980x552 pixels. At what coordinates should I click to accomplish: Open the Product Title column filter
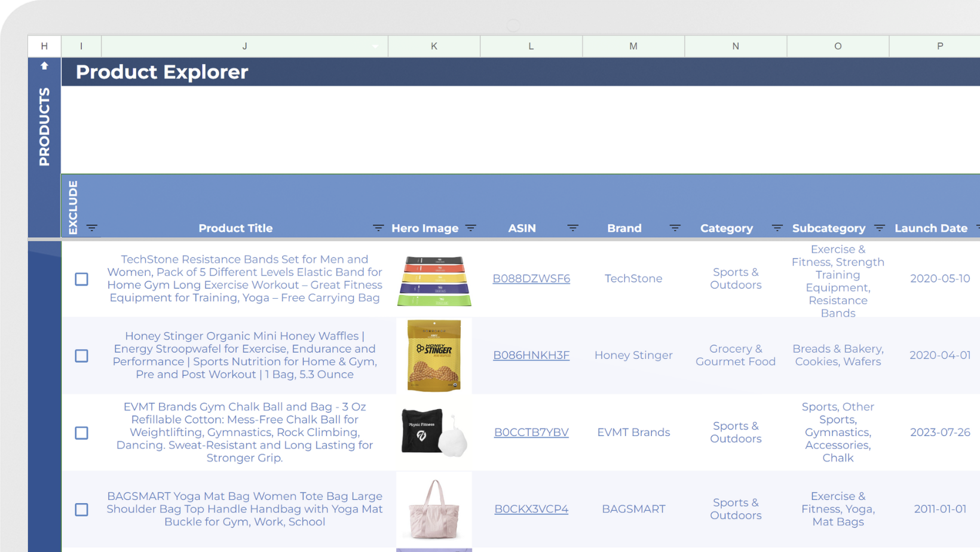click(378, 228)
